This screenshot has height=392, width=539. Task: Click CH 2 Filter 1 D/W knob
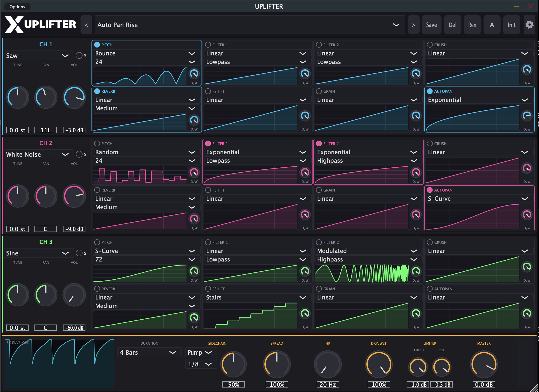tap(305, 172)
